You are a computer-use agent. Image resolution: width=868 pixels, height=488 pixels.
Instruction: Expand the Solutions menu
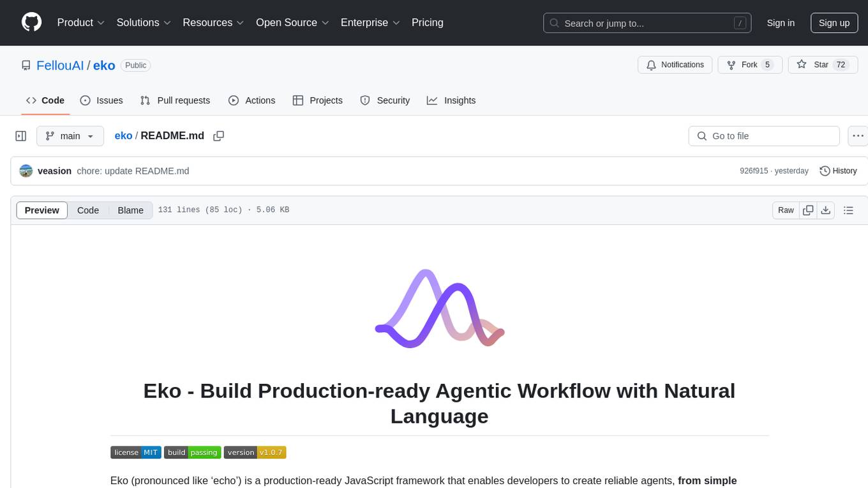click(144, 22)
